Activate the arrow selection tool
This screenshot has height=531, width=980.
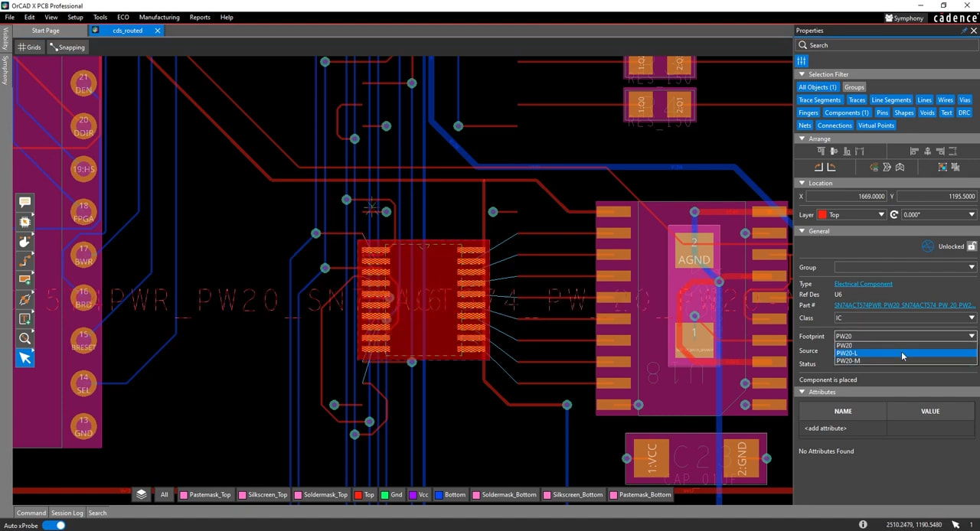coord(24,358)
